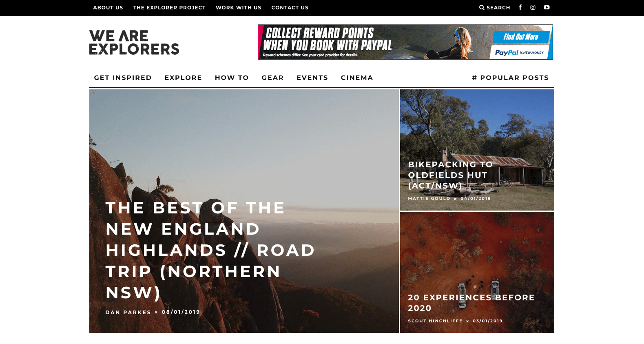Go to Work With Us page

pyautogui.click(x=239, y=8)
